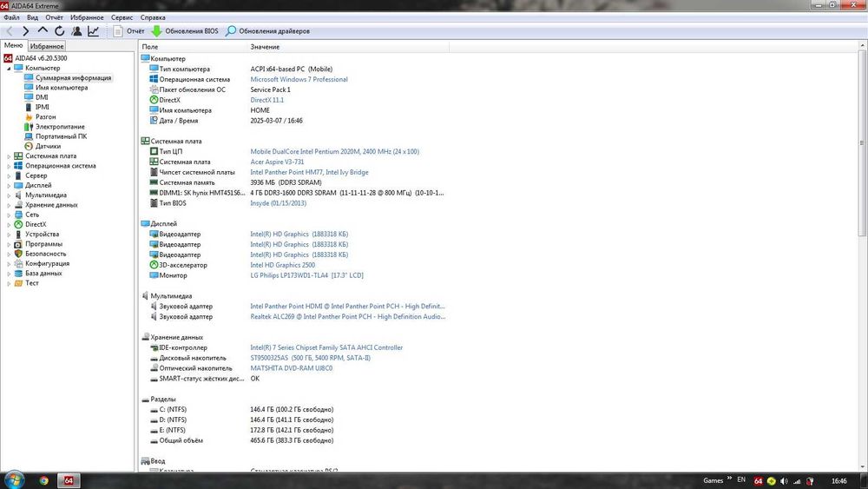Expand the Сервер tree node

9,175
